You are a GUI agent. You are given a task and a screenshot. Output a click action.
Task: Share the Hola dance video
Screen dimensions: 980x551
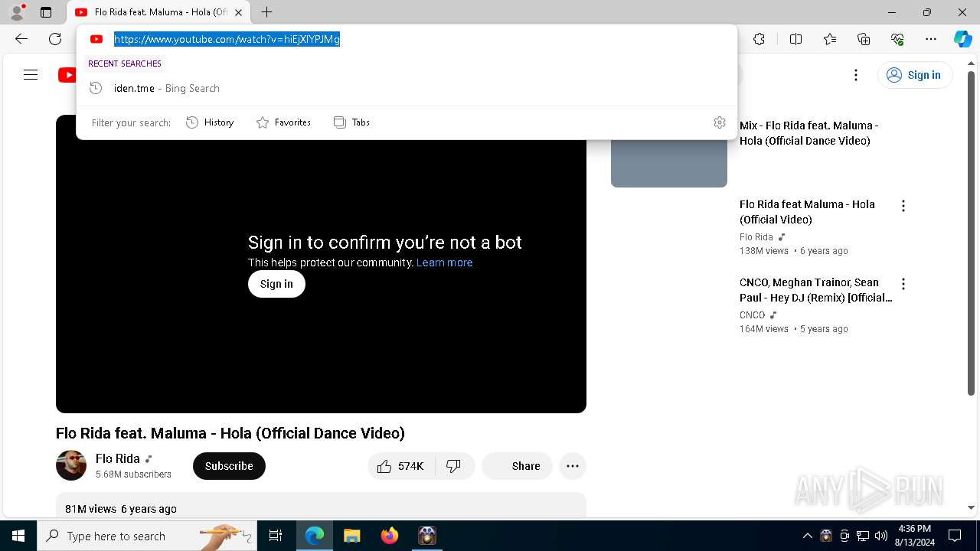517,466
